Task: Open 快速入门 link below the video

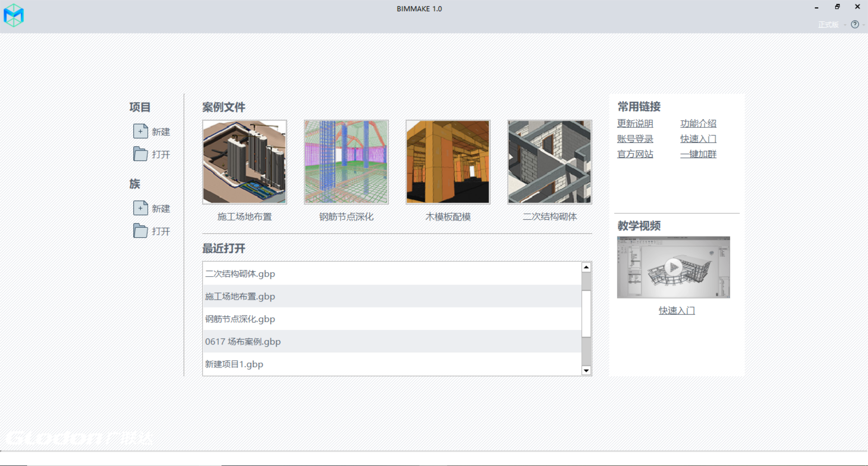Action: 677,311
